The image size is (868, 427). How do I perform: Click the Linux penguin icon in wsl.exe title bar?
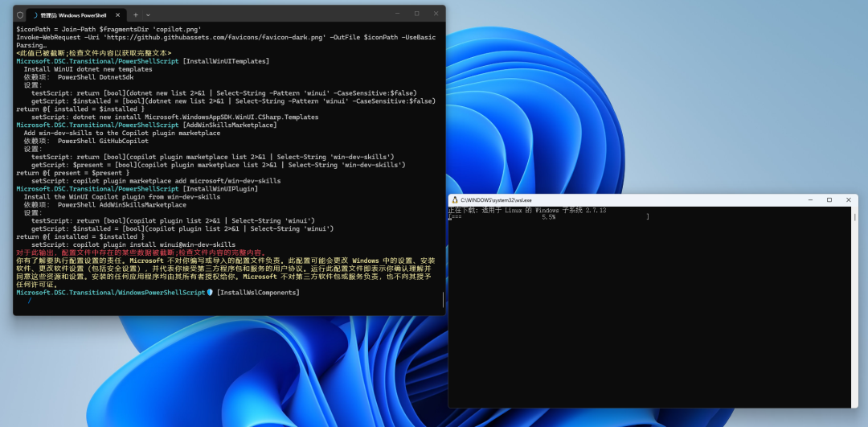pos(455,200)
